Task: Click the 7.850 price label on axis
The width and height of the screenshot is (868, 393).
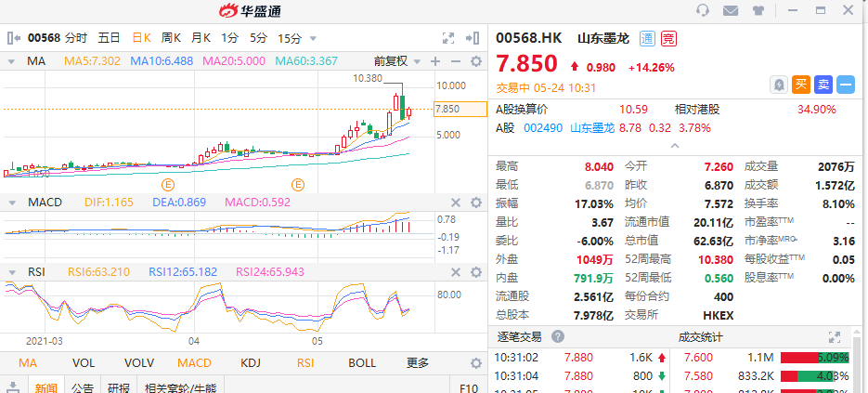Action: pyautogui.click(x=460, y=110)
